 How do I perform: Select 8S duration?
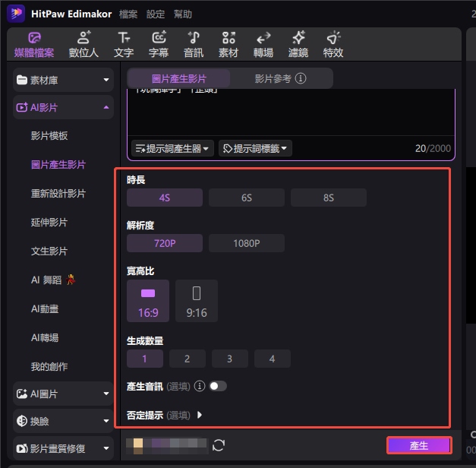[329, 198]
